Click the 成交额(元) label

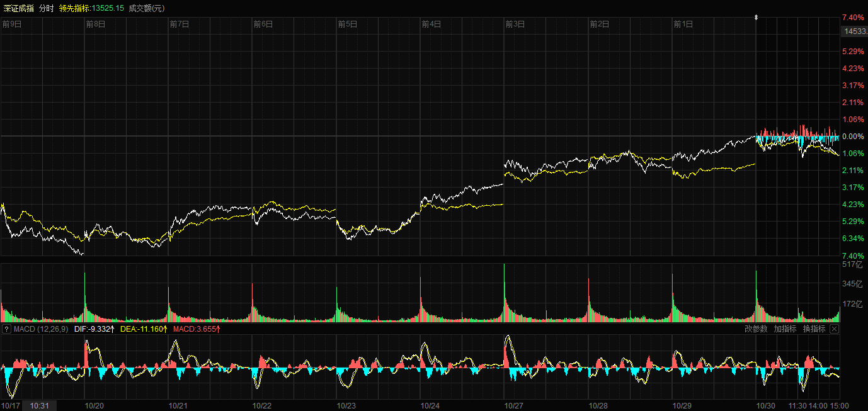tap(147, 8)
